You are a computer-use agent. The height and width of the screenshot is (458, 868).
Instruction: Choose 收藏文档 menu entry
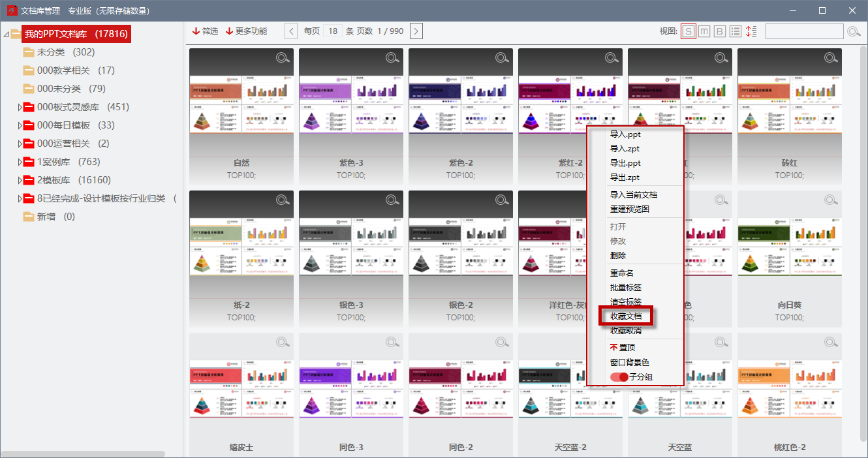[x=627, y=316]
